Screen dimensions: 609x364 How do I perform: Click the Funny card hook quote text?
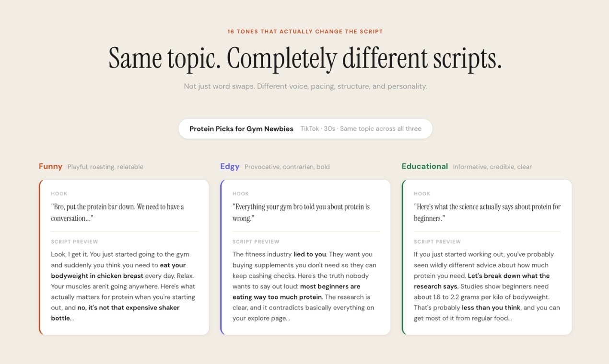coord(117,212)
